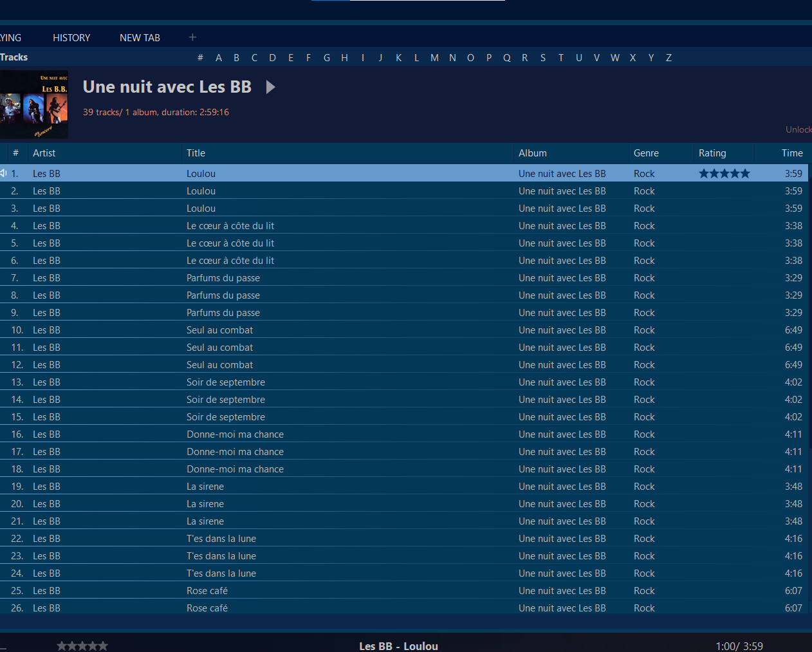Jump to letter R in alphabet index
812x652 pixels.
[x=525, y=58]
